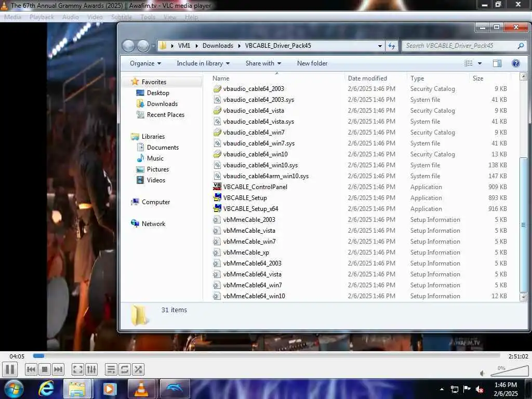Refresh the Explorer folder view
Screen dimensions: 532x399
pyautogui.click(x=392, y=46)
